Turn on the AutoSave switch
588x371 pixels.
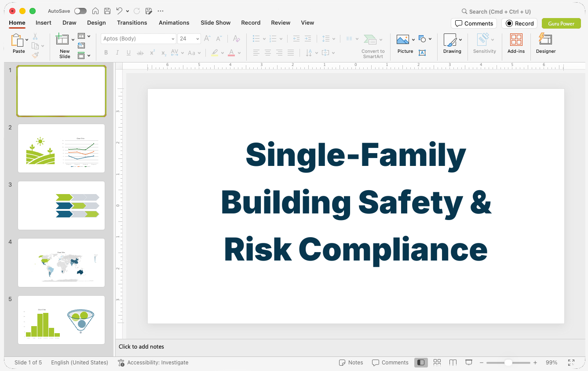pos(80,11)
